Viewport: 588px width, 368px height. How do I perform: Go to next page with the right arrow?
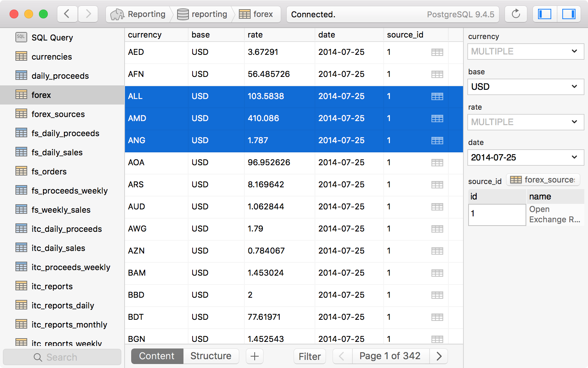coord(439,356)
